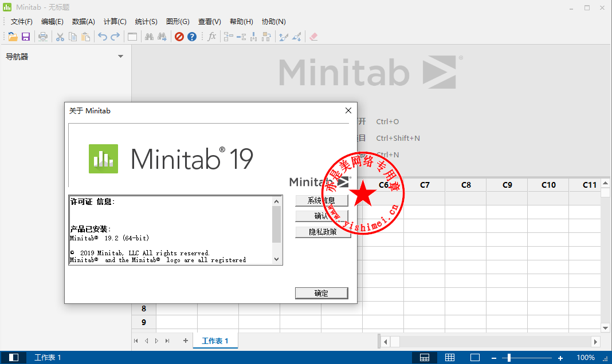
Task: Click the Save project disk icon
Action: point(26,37)
